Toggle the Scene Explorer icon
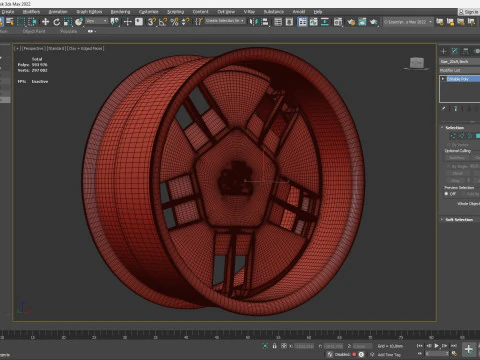The image size is (480, 360). pos(278,22)
